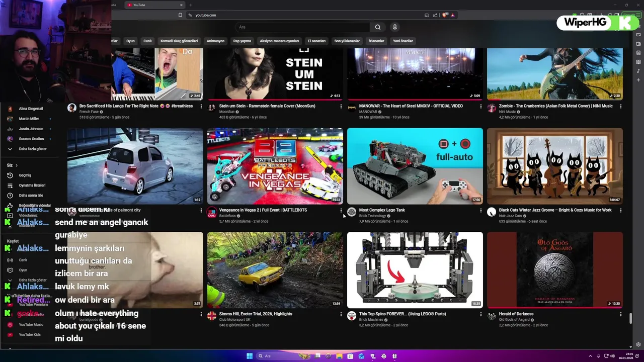
Task: Start voice search with microphone icon
Action: [395, 27]
